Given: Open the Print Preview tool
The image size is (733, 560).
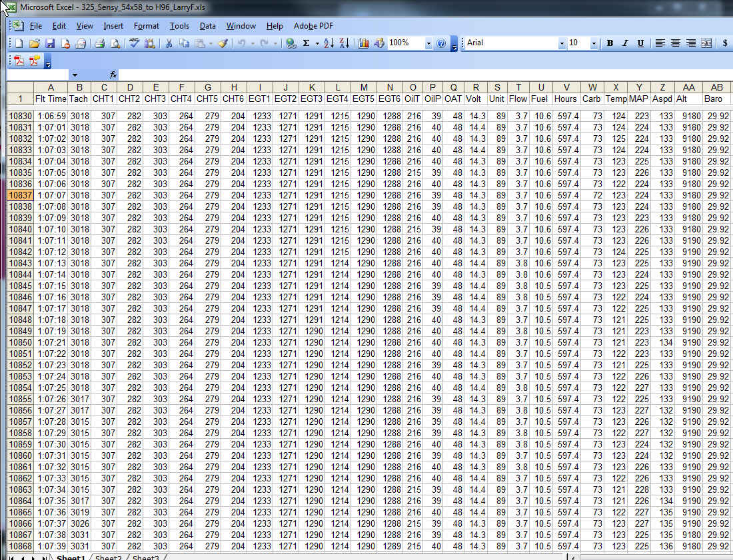Looking at the screenshot, I should 115,43.
